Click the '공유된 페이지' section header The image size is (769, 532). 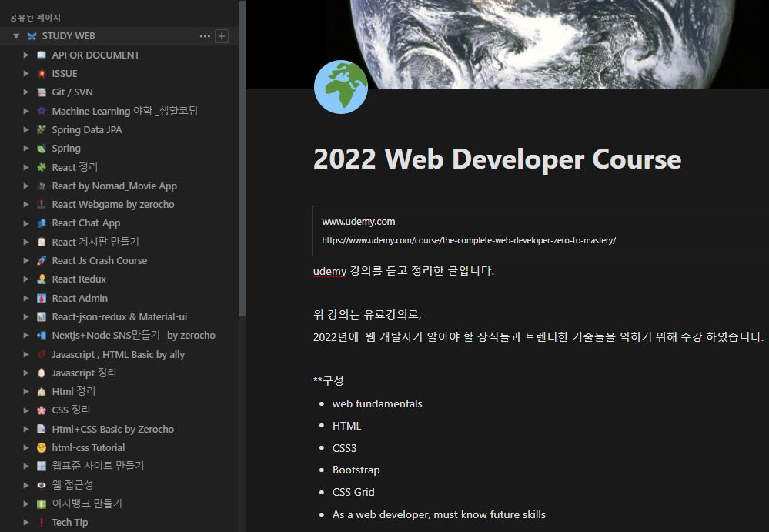click(35, 18)
